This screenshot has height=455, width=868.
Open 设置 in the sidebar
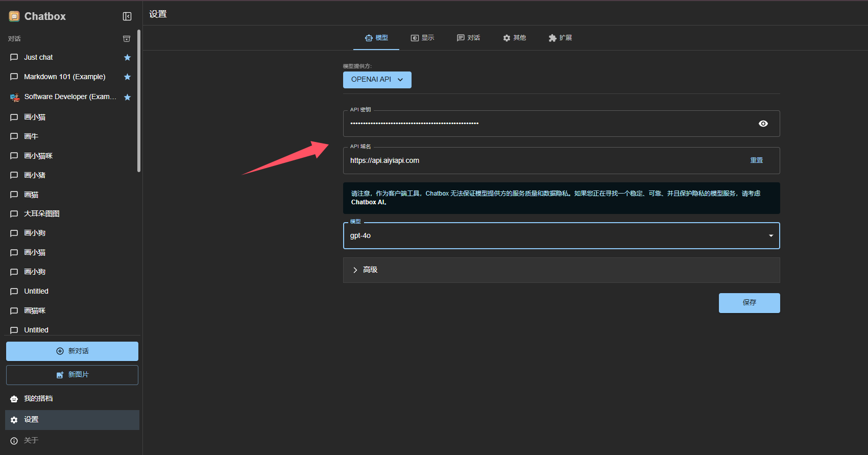click(72, 420)
